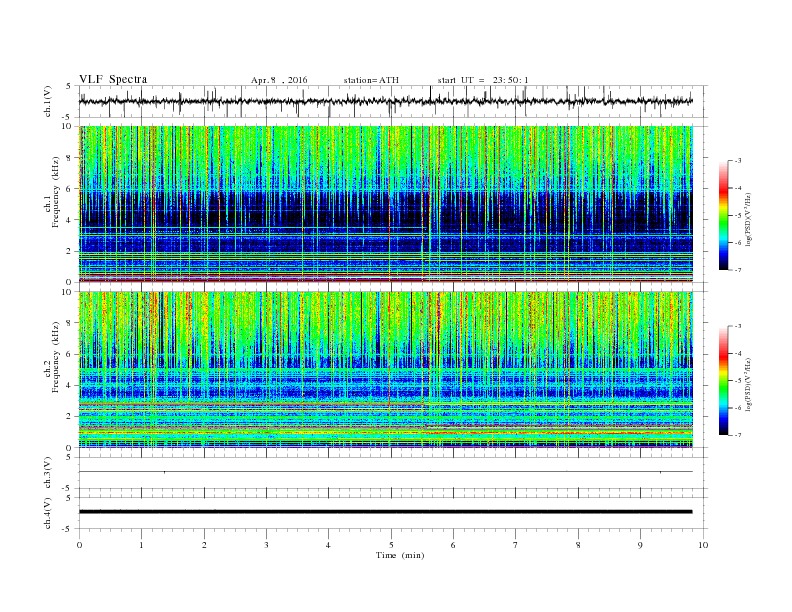Click the "8" kHz tick on ch.1 frequency axis
Image resolution: width=792 pixels, height=612 pixels.
tap(69, 158)
